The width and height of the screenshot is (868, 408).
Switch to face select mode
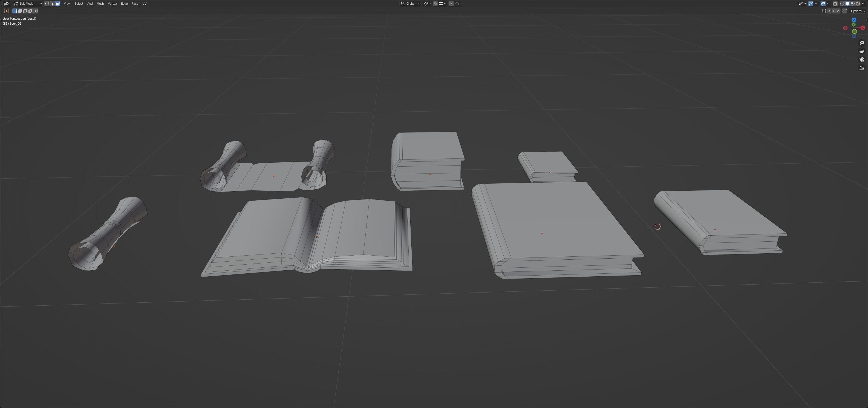tap(57, 3)
